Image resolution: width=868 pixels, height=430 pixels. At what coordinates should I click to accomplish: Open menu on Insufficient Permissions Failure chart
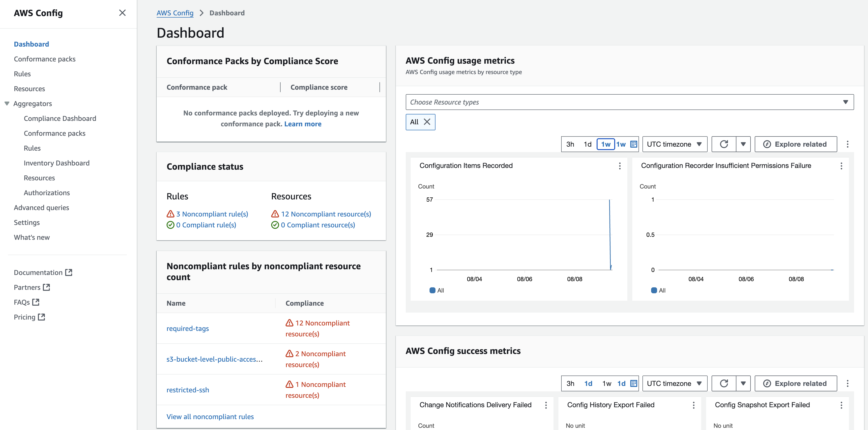(841, 166)
